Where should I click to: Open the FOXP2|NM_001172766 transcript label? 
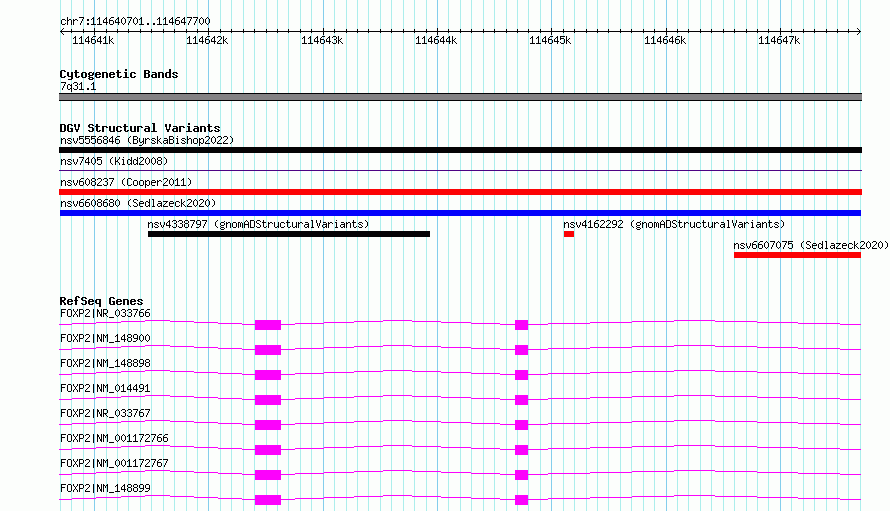(x=114, y=438)
